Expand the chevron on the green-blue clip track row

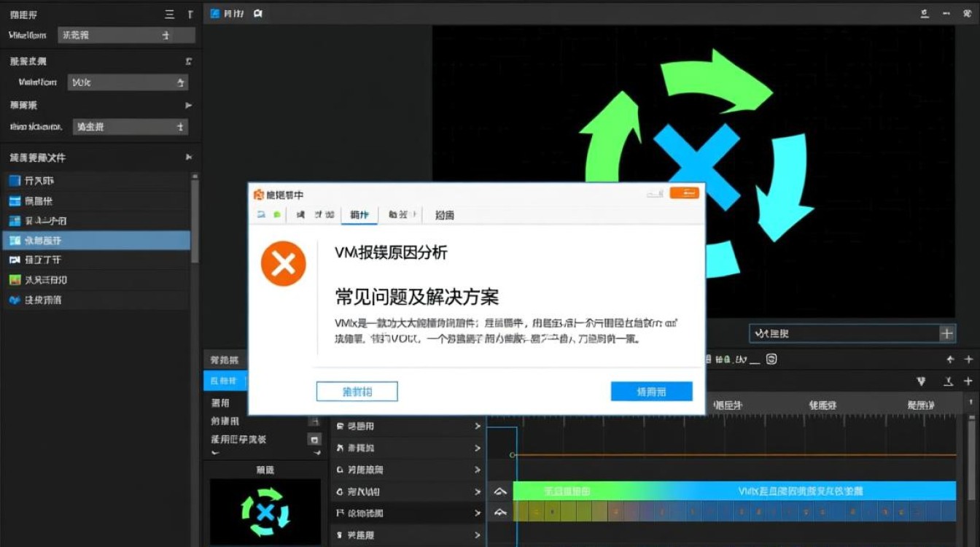click(478, 492)
